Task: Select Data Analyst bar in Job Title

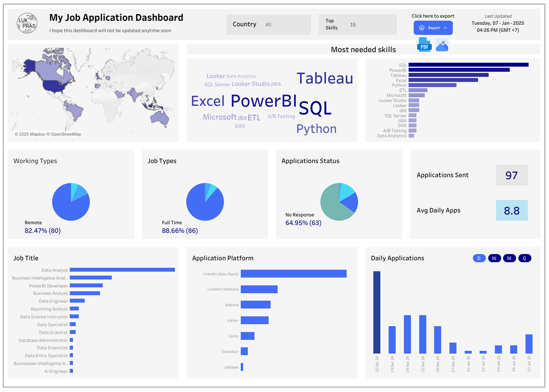Action: pos(122,270)
